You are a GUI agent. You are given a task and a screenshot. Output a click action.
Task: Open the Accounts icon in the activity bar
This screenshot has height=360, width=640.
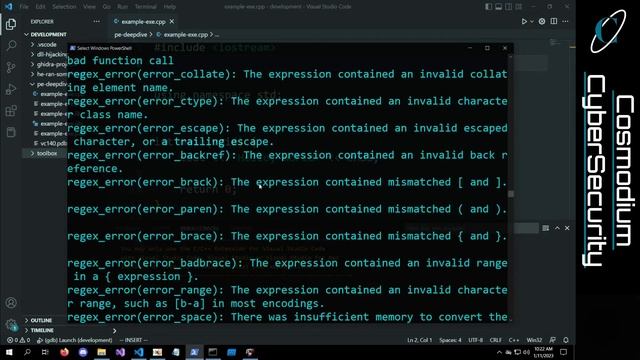point(11,303)
